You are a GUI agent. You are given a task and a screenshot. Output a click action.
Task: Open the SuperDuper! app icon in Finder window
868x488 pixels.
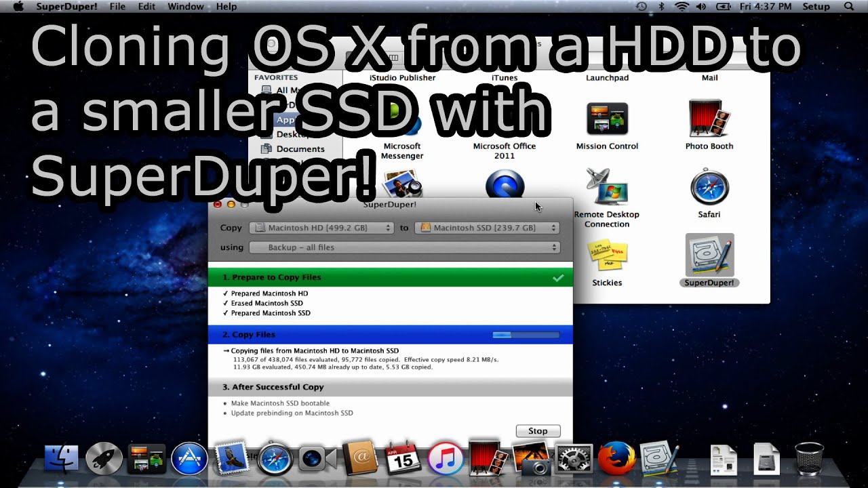[709, 255]
